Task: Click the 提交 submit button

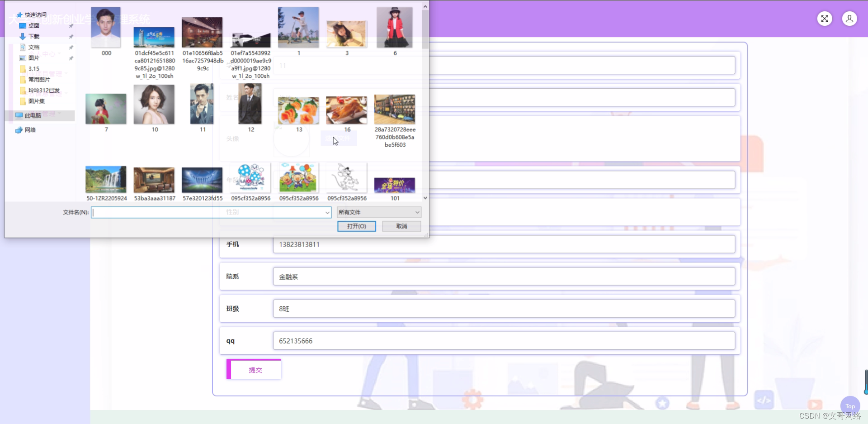Action: [x=254, y=370]
